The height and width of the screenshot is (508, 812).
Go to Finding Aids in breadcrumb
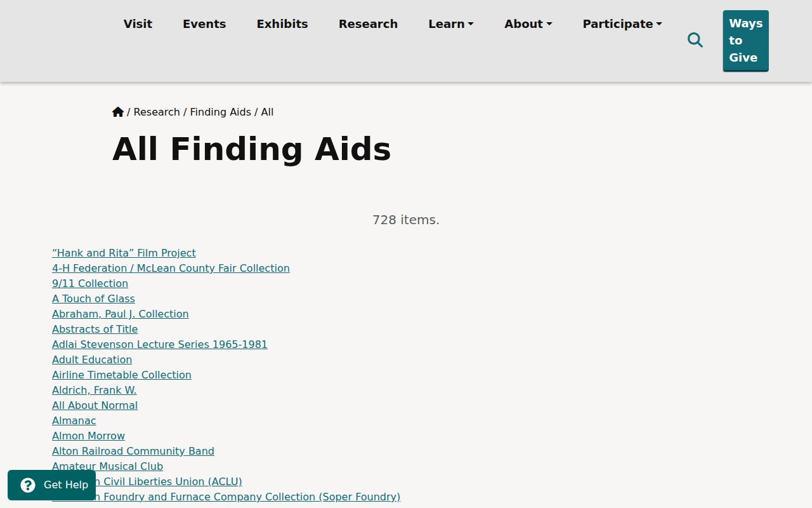point(221,112)
